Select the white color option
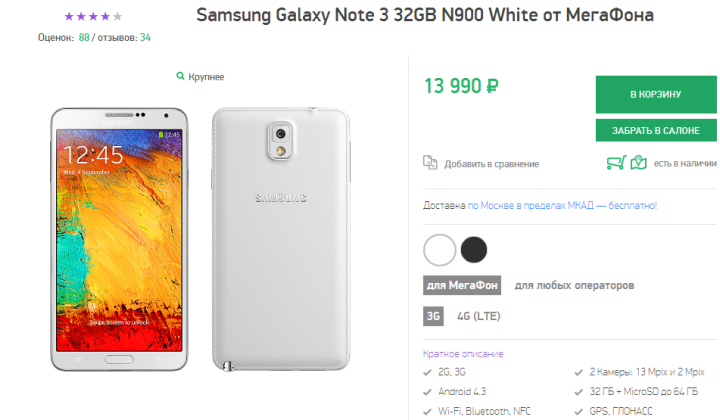 pos(439,248)
